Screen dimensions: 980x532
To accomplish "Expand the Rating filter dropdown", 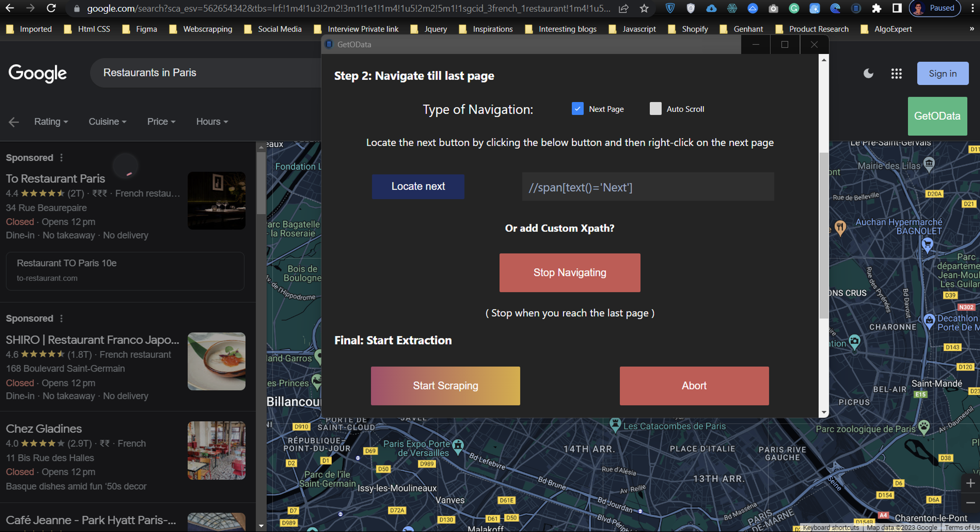I will [x=51, y=122].
